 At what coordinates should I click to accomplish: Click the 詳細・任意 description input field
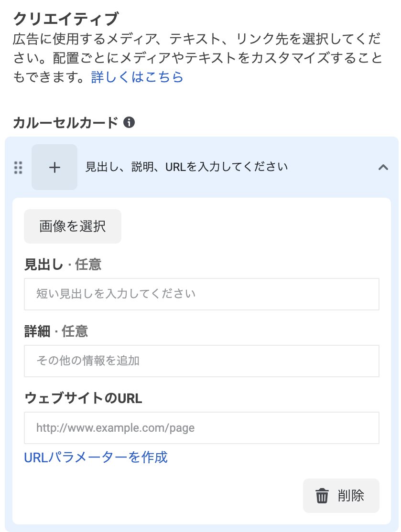pyautogui.click(x=201, y=361)
